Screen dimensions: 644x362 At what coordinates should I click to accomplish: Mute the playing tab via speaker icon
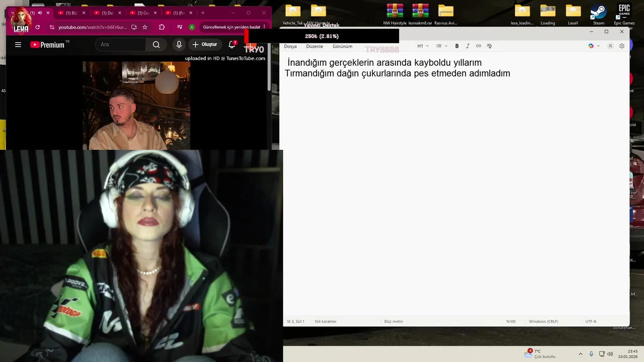[x=40, y=13]
